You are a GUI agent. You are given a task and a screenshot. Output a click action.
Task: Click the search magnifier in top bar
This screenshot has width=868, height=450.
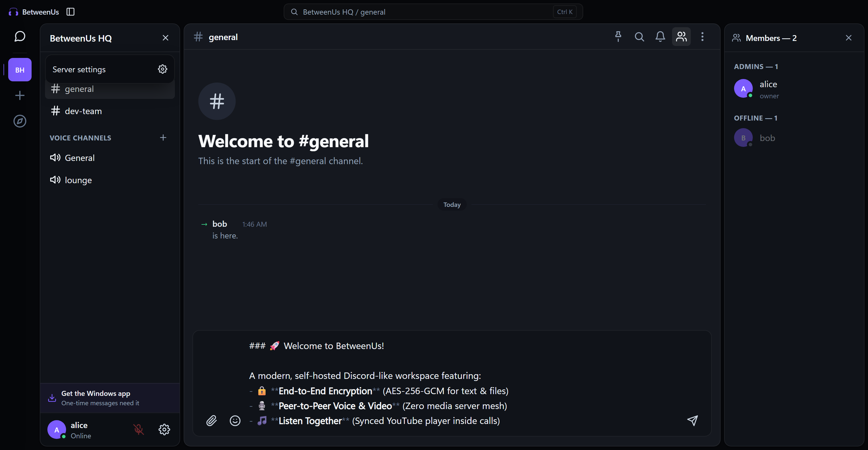pos(294,12)
